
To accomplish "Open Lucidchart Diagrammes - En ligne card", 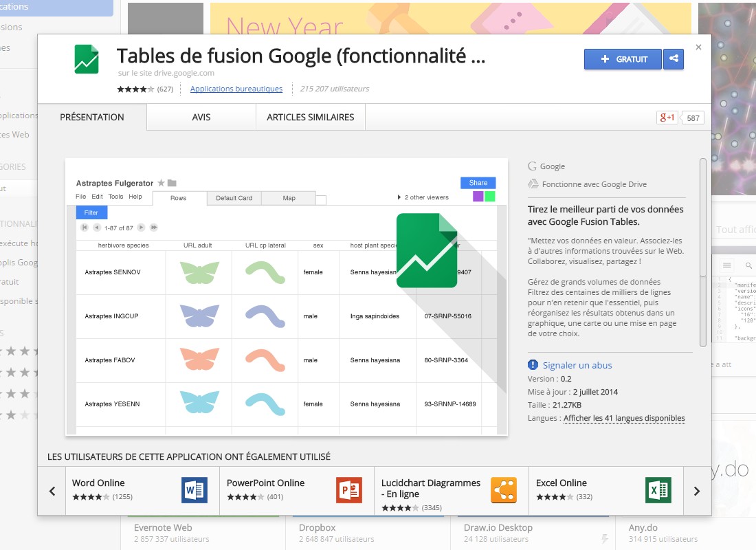I will tap(452, 491).
